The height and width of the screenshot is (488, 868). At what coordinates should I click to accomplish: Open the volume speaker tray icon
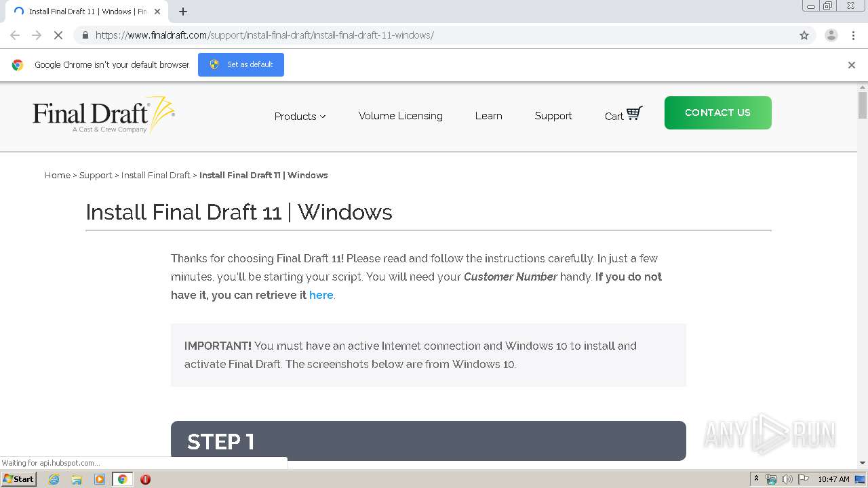[787, 479]
